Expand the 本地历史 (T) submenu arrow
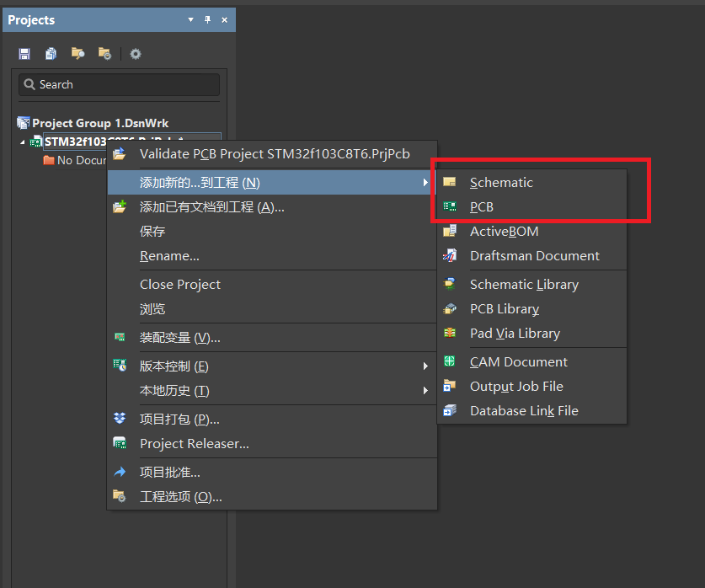 425,391
